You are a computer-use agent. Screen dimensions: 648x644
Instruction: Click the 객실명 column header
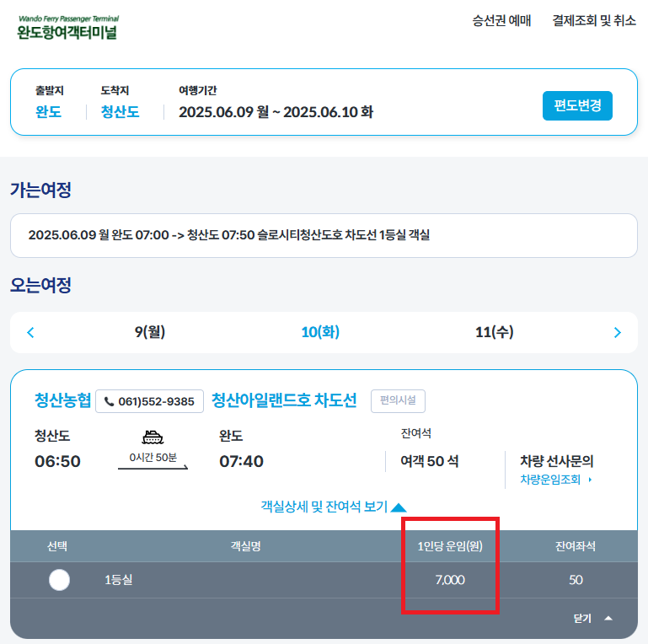[x=246, y=546]
